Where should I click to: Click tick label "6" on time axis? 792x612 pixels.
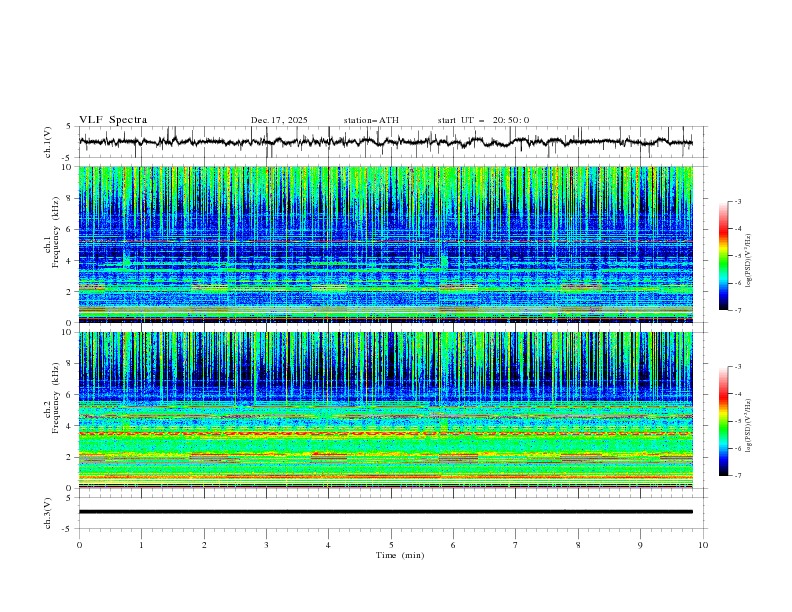click(x=454, y=545)
